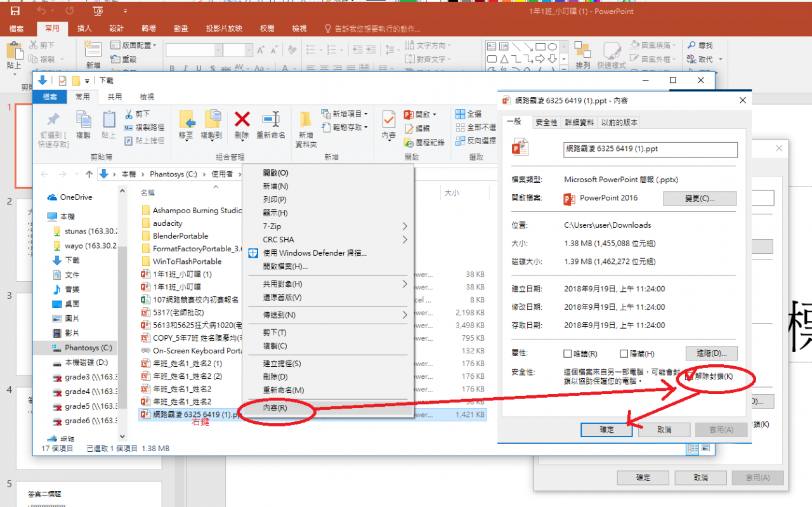
Task: Open the Insert (插入) tab in PowerPoint
Action: pyautogui.click(x=84, y=29)
